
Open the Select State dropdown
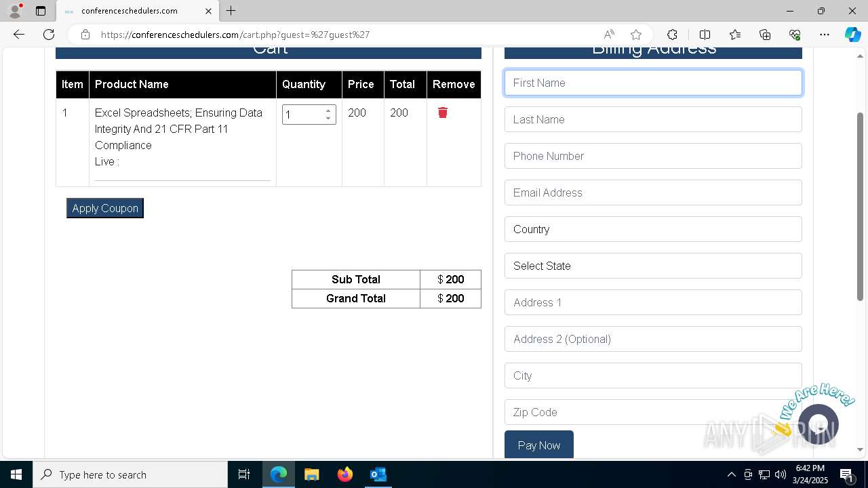[x=653, y=266]
